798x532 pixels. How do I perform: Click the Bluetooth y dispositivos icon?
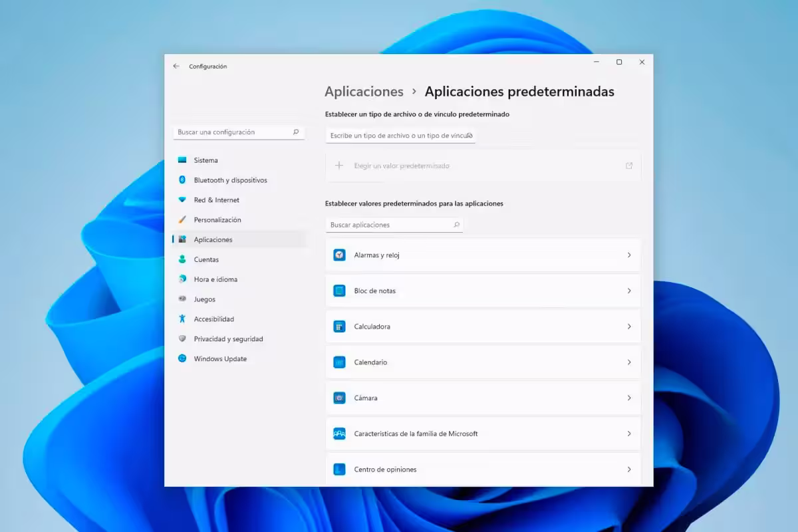[182, 180]
